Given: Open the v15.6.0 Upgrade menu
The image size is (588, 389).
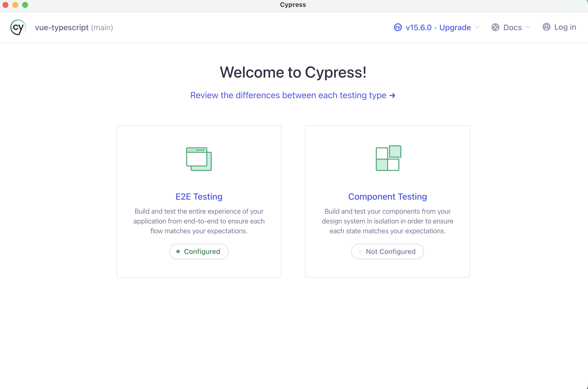Looking at the screenshot, I should [438, 27].
